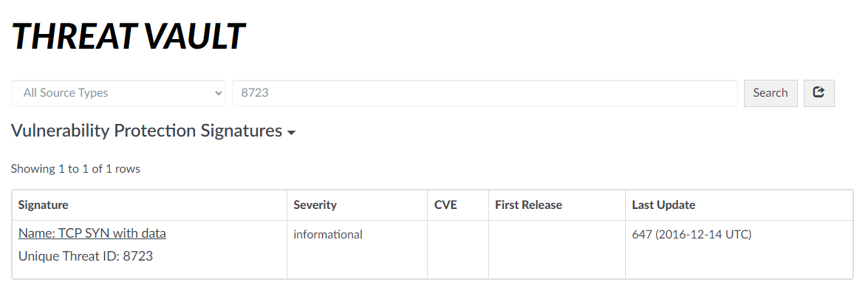
Task: Click the 'Unique Threat ID: 8723' text
Action: pos(86,256)
